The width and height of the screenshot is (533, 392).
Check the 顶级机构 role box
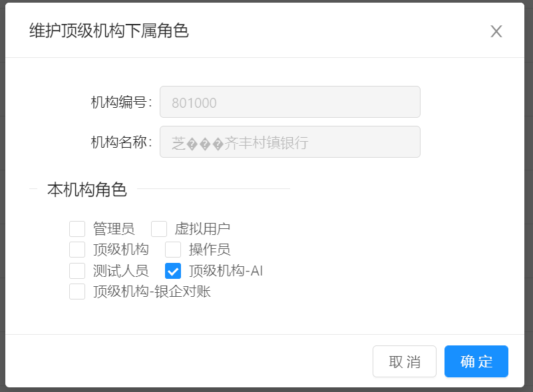coord(77,250)
